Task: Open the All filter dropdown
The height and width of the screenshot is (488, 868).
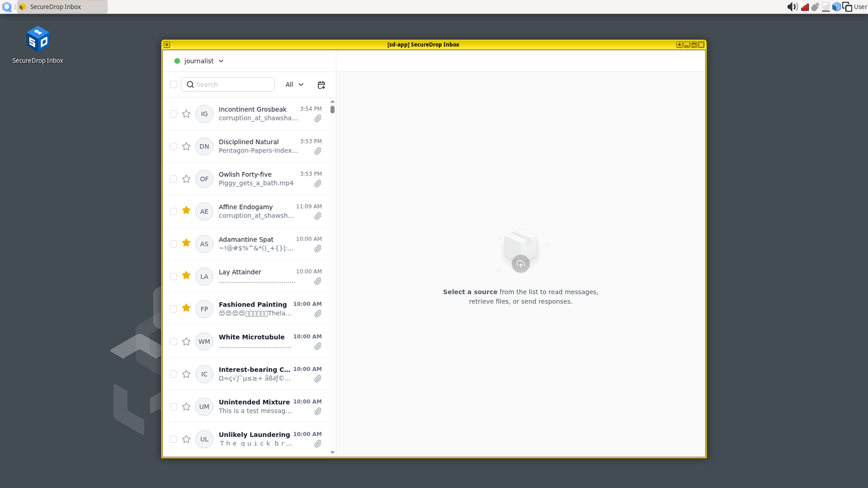Action: pyautogui.click(x=294, y=84)
